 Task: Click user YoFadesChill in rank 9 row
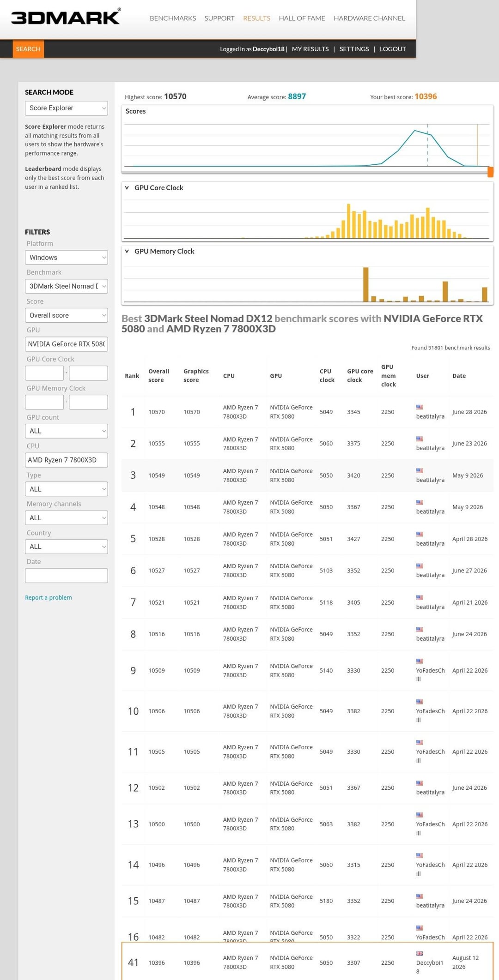430,675
